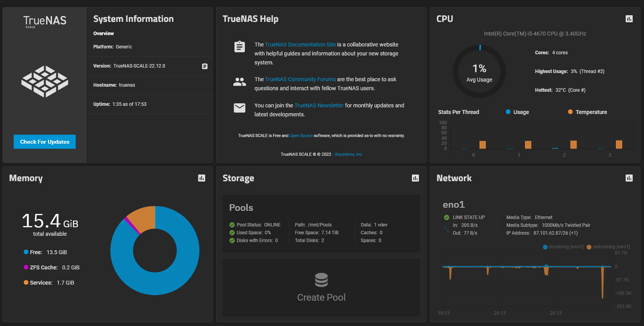644x326 pixels.
Task: Toggle outcoming [eno1] legend entry
Action: click(x=609, y=247)
